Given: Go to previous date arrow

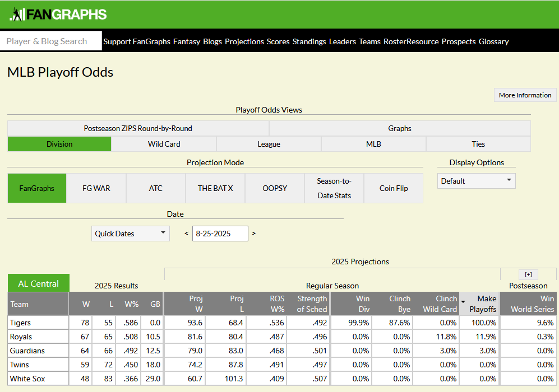Looking at the screenshot, I should (187, 234).
